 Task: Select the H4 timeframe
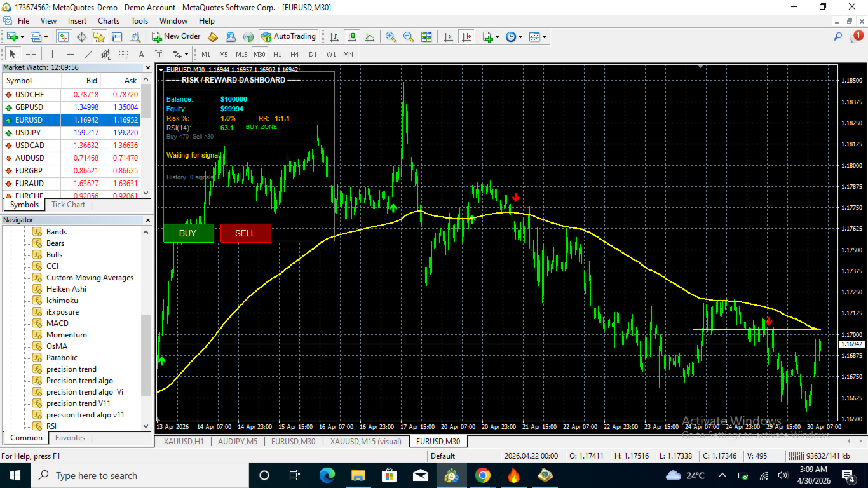tap(295, 54)
